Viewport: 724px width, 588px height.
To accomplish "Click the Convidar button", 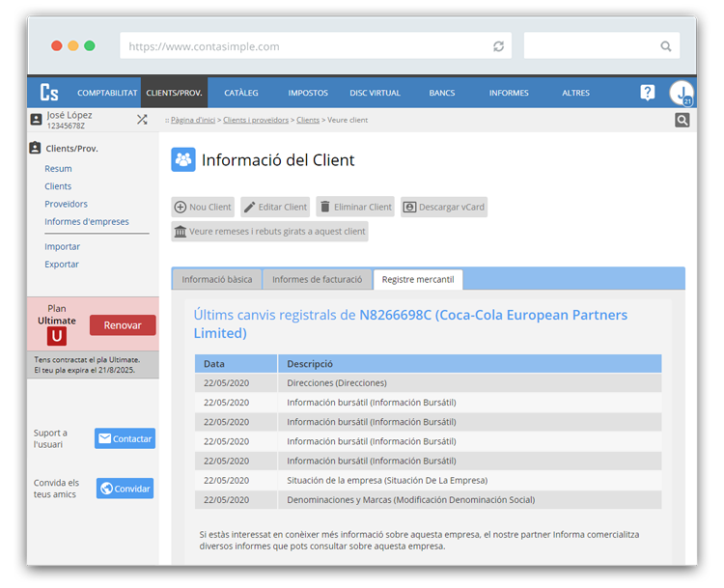I will click(x=125, y=489).
